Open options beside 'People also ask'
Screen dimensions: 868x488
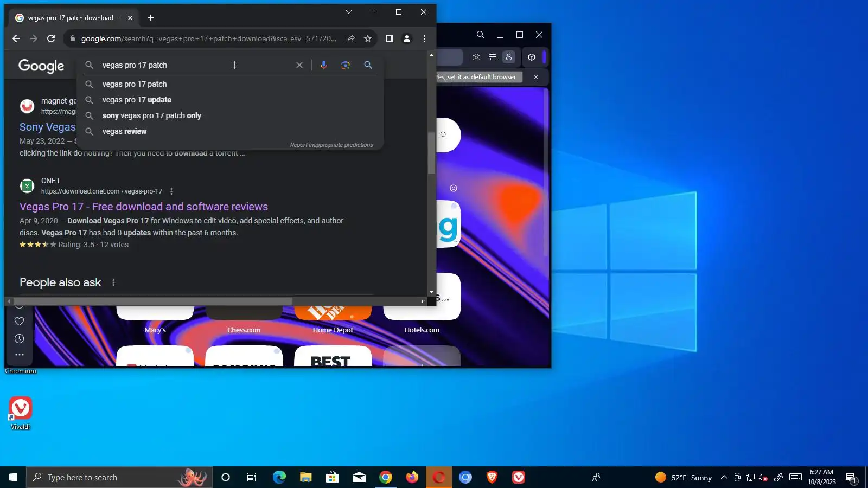[113, 282]
